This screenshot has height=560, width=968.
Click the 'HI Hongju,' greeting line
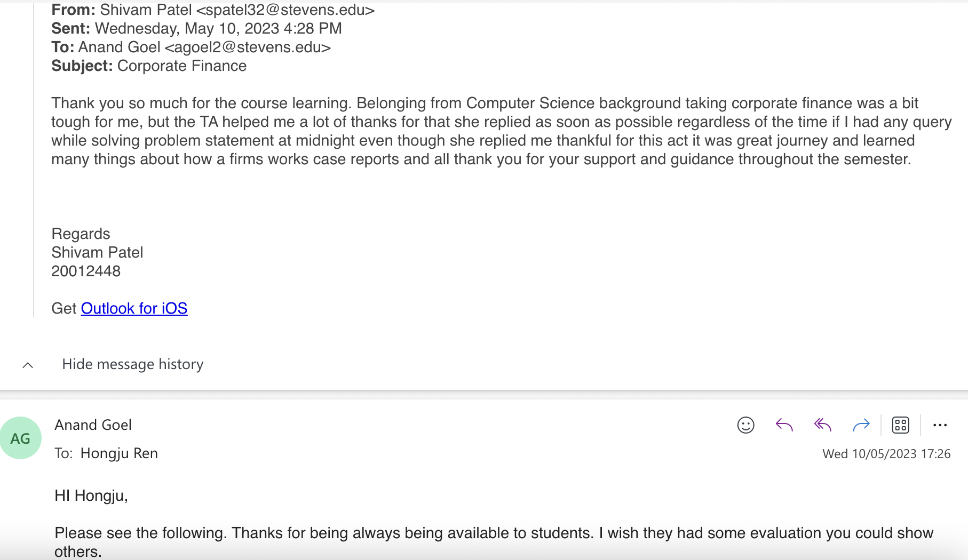(91, 495)
